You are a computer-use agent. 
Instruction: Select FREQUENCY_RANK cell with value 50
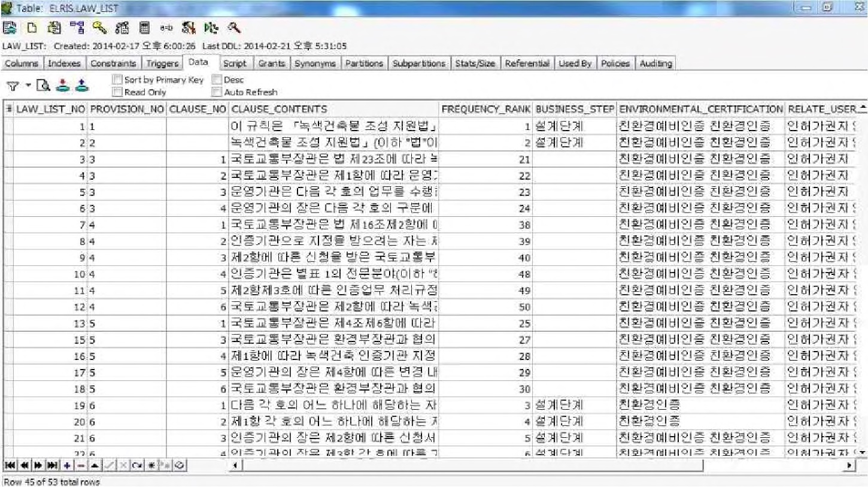pyautogui.click(x=486, y=306)
